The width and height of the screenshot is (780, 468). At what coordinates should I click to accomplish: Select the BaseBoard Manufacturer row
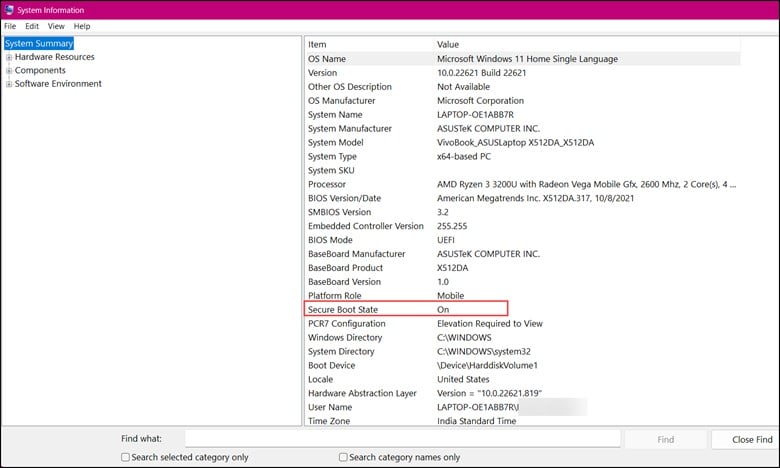pyautogui.click(x=522, y=254)
